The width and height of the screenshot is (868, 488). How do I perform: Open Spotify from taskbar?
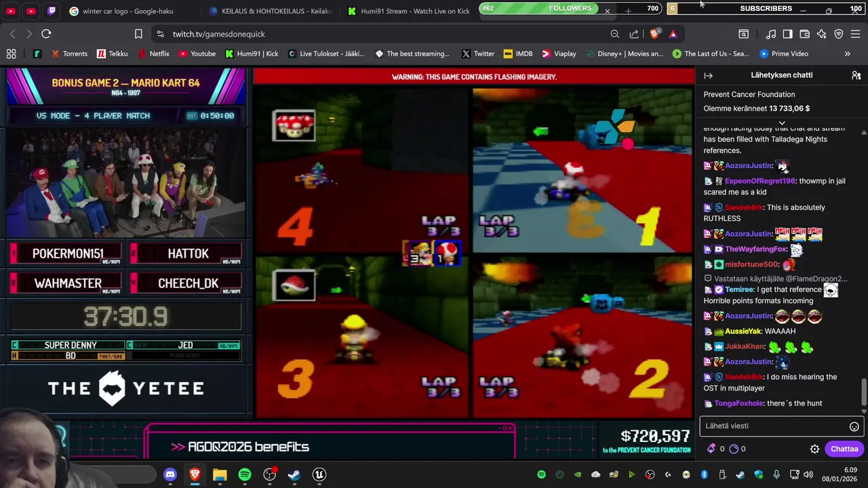click(245, 474)
